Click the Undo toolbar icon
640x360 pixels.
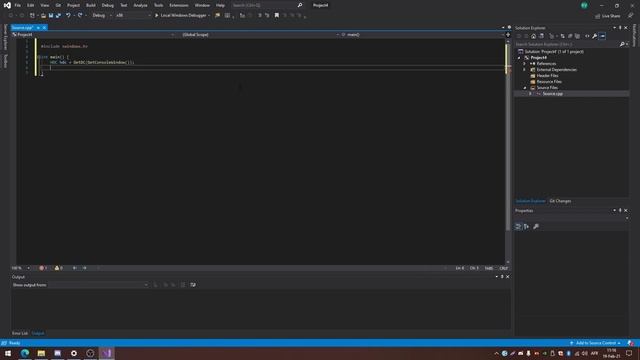(x=68, y=16)
